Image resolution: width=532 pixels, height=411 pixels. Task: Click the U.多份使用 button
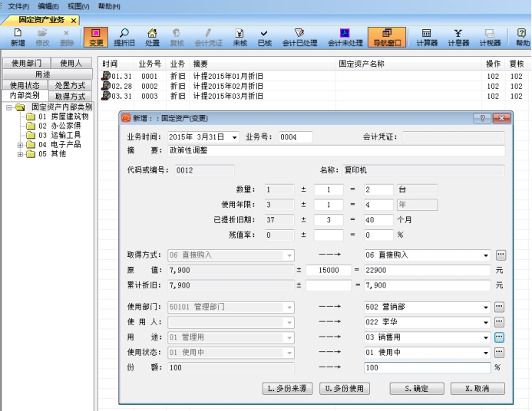(345, 388)
